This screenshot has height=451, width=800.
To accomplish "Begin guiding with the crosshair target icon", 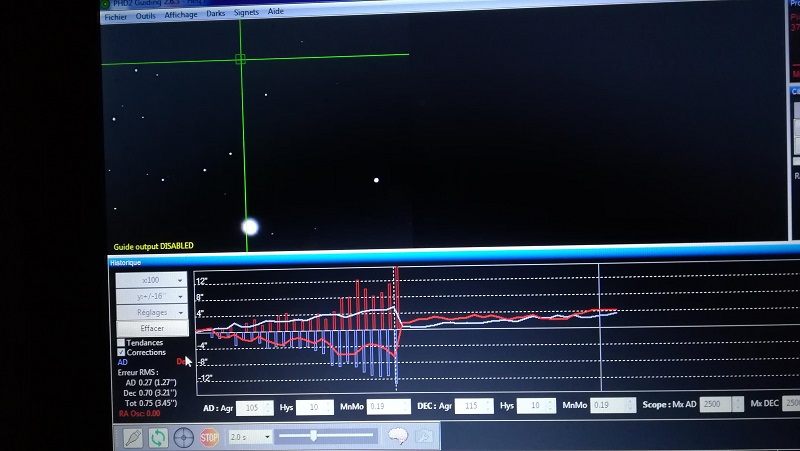I will pos(184,438).
